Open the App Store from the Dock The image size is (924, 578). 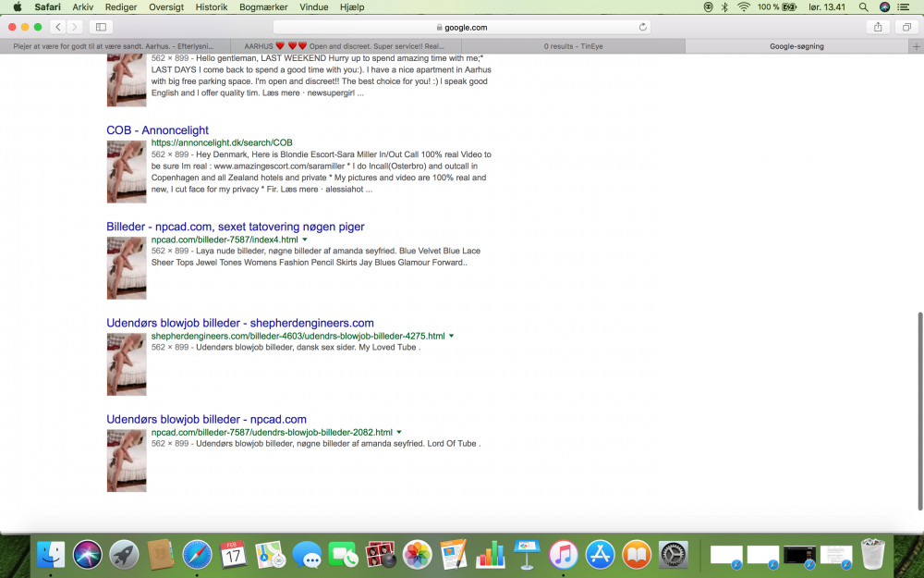point(600,554)
